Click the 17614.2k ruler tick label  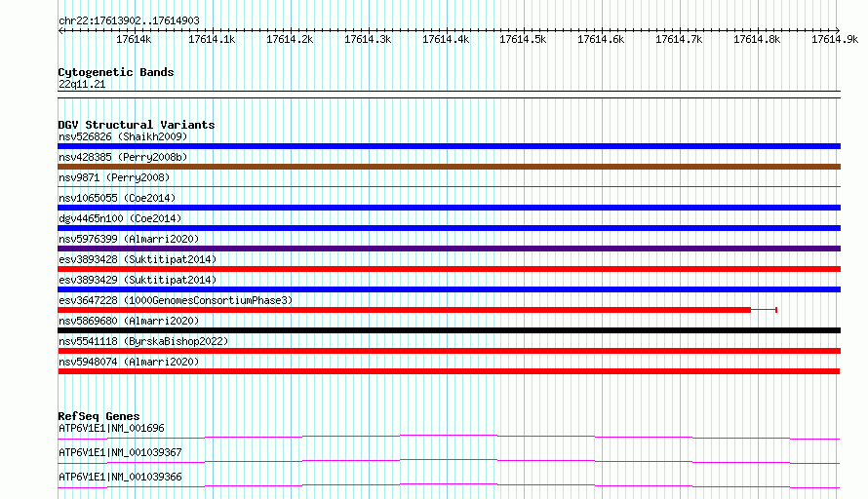tap(290, 39)
